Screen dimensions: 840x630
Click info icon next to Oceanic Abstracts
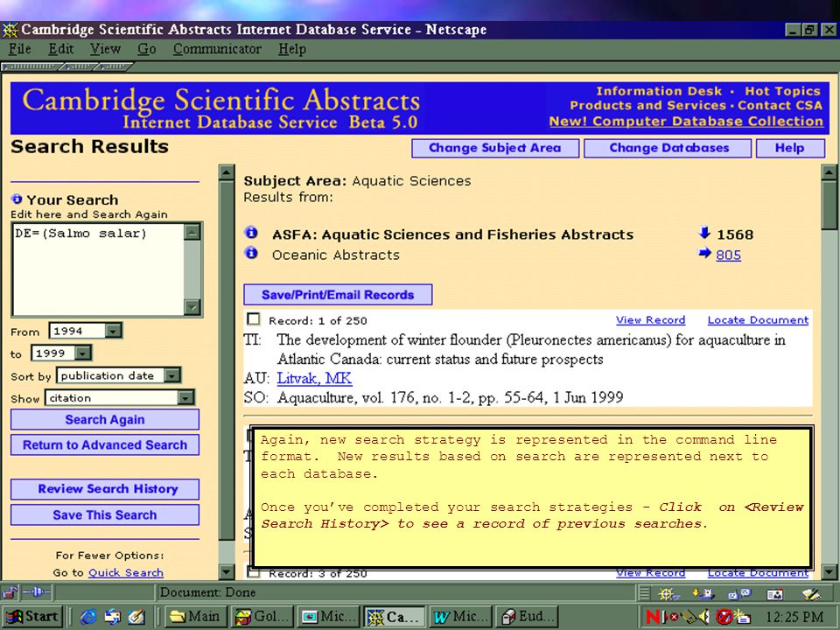pos(251,252)
